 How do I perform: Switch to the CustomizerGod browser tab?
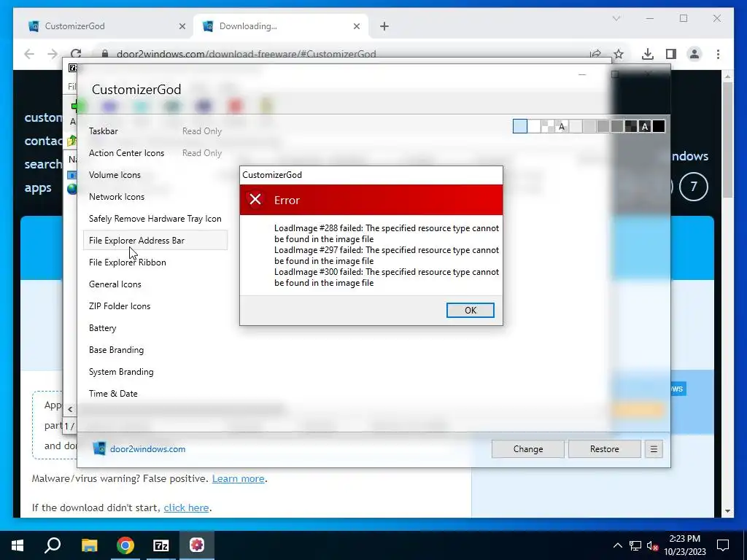click(x=107, y=26)
